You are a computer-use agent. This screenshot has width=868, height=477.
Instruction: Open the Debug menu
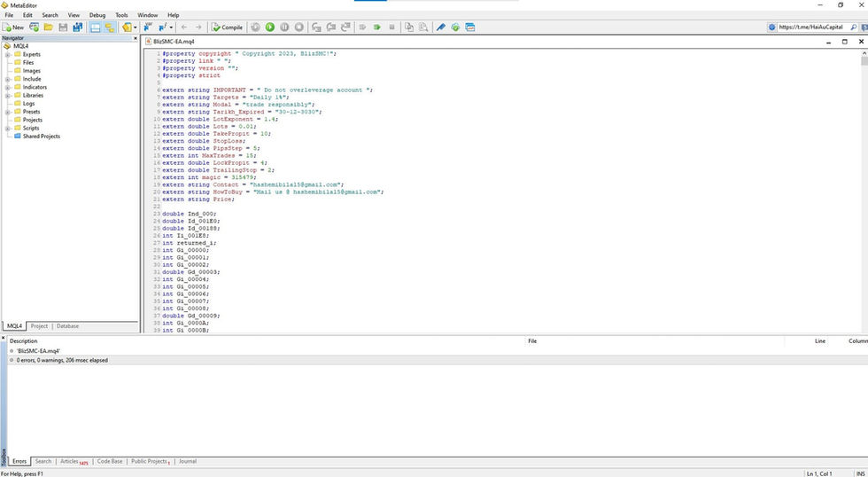(97, 15)
